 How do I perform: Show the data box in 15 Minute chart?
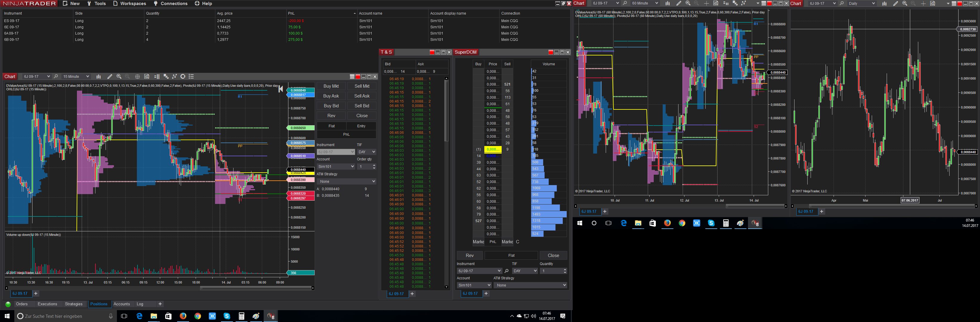147,76
